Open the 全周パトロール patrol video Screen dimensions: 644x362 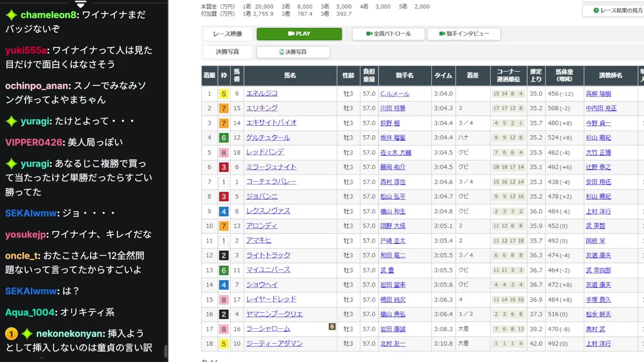389,34
